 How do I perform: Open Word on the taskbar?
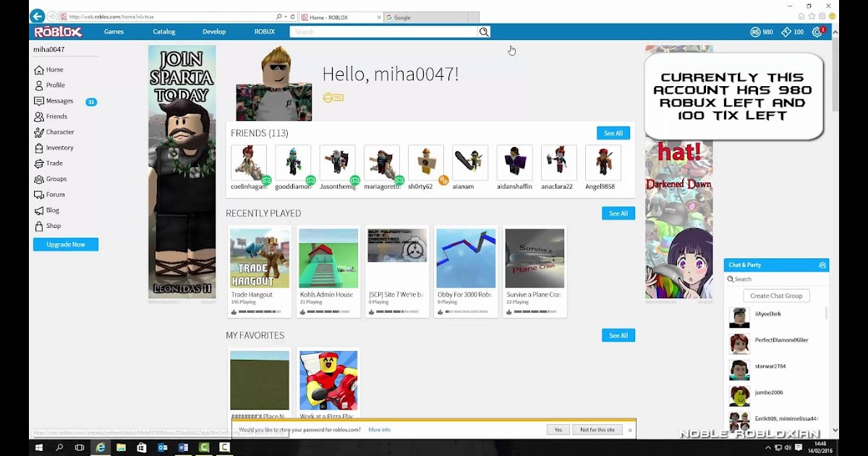pos(183,448)
